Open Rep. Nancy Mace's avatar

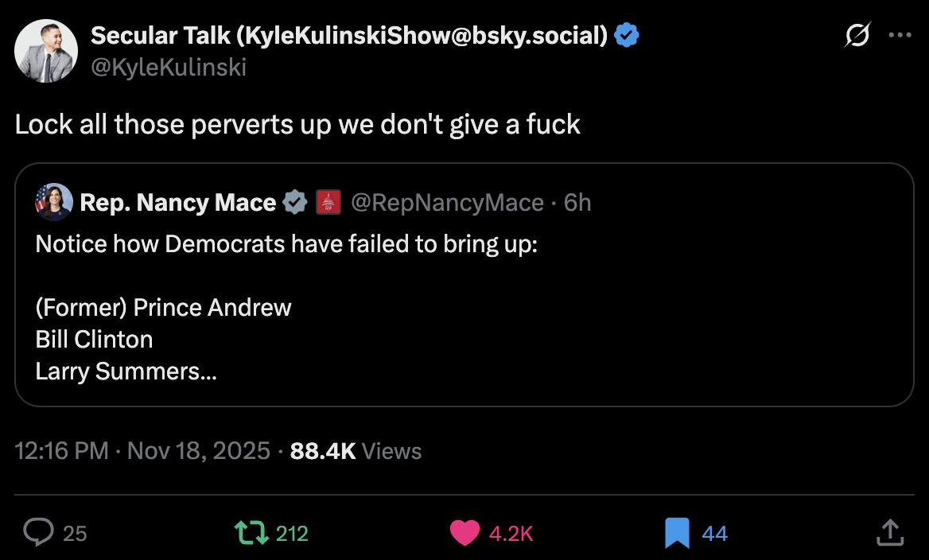(54, 202)
